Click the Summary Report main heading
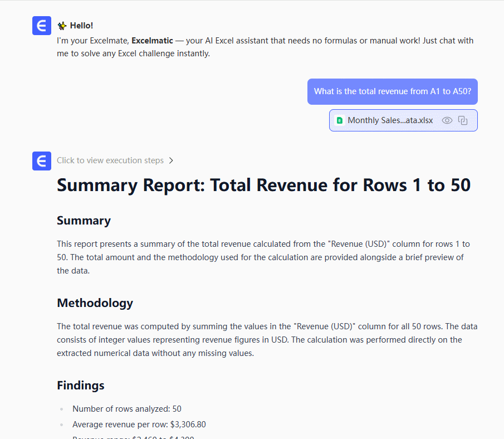Viewport: 504px width, 439px height. 263,185
